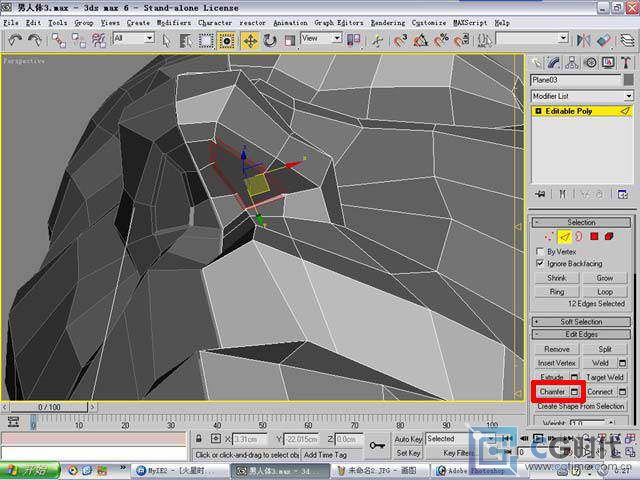Viewport: 640px width, 480px height.
Task: Uncheck the Ignore Backfacing checkbox
Action: pyautogui.click(x=540, y=263)
